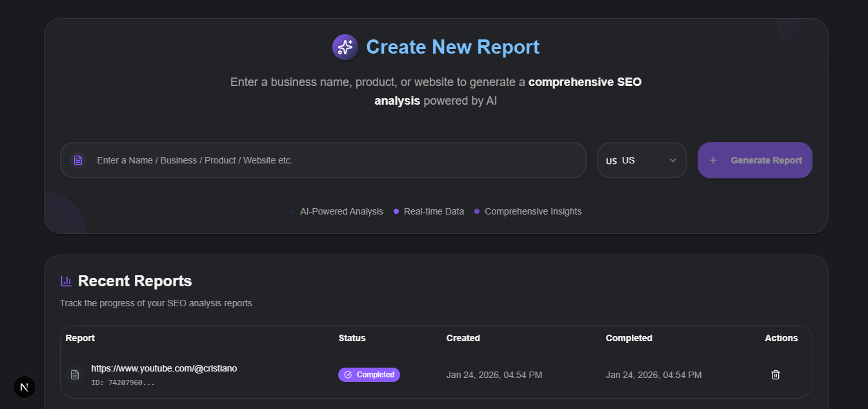The height and width of the screenshot is (409, 868).
Task: Delete the YouTube report using the trash icon
Action: [775, 374]
